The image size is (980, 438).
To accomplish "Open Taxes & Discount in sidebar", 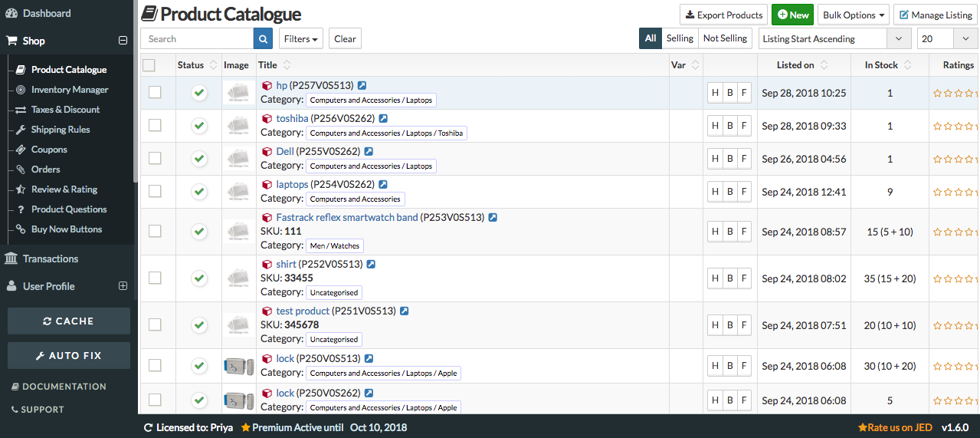I will click(x=66, y=110).
